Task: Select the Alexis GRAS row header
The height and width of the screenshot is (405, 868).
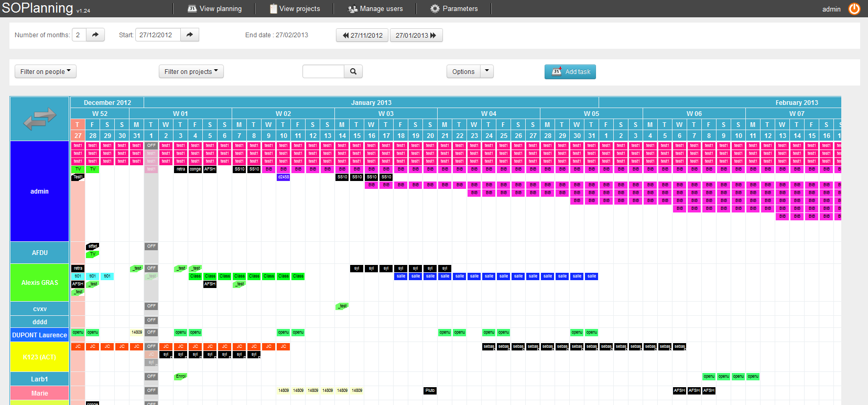Action: pyautogui.click(x=40, y=283)
